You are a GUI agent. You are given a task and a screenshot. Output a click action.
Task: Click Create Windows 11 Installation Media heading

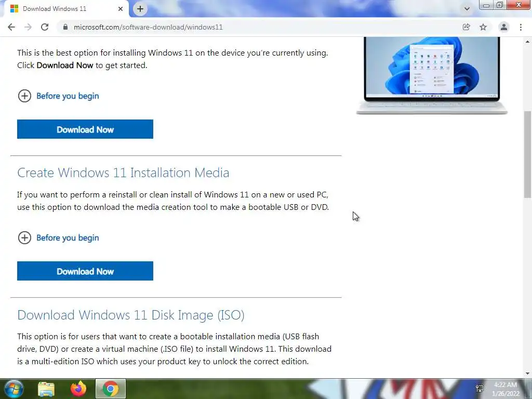123,172
